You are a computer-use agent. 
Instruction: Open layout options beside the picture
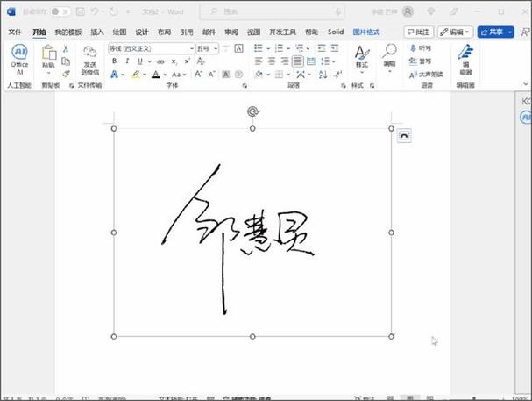point(404,136)
